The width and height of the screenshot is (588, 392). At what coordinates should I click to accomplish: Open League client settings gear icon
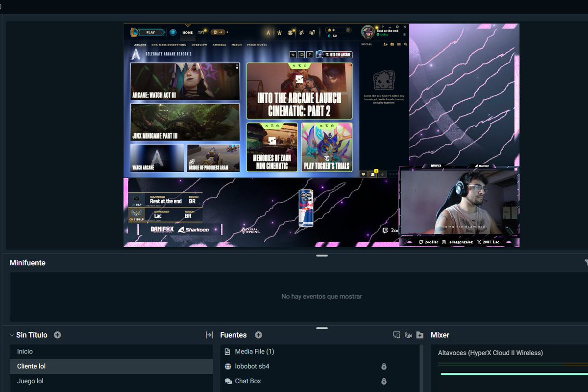(x=397, y=27)
